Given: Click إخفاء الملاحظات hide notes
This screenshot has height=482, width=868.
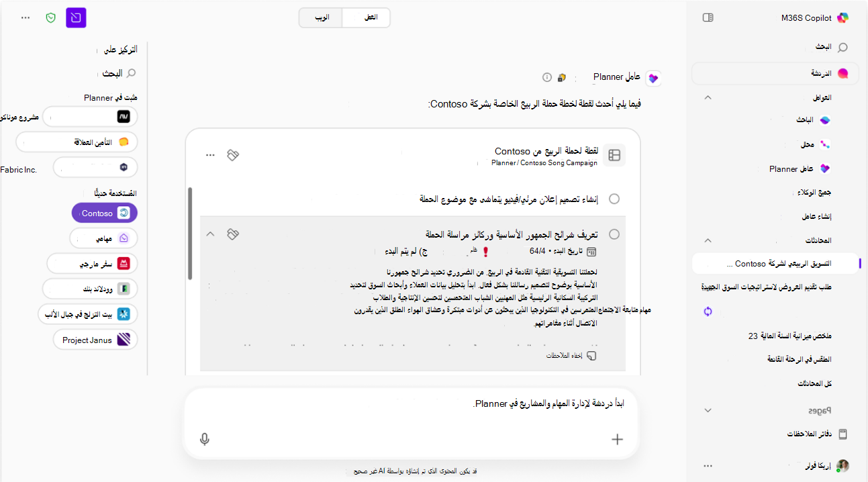Looking at the screenshot, I should [570, 356].
